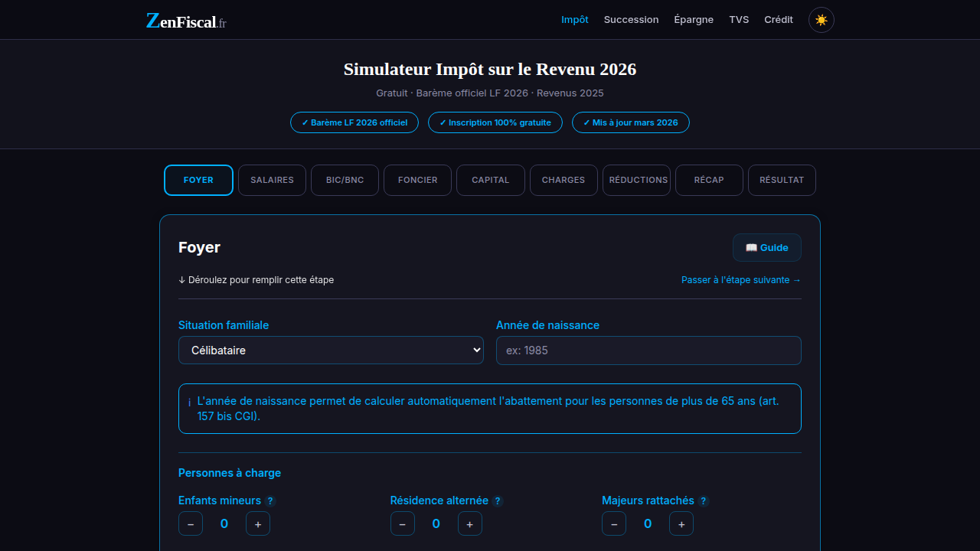
Task: Open Impôt in the top navigation
Action: click(575, 20)
